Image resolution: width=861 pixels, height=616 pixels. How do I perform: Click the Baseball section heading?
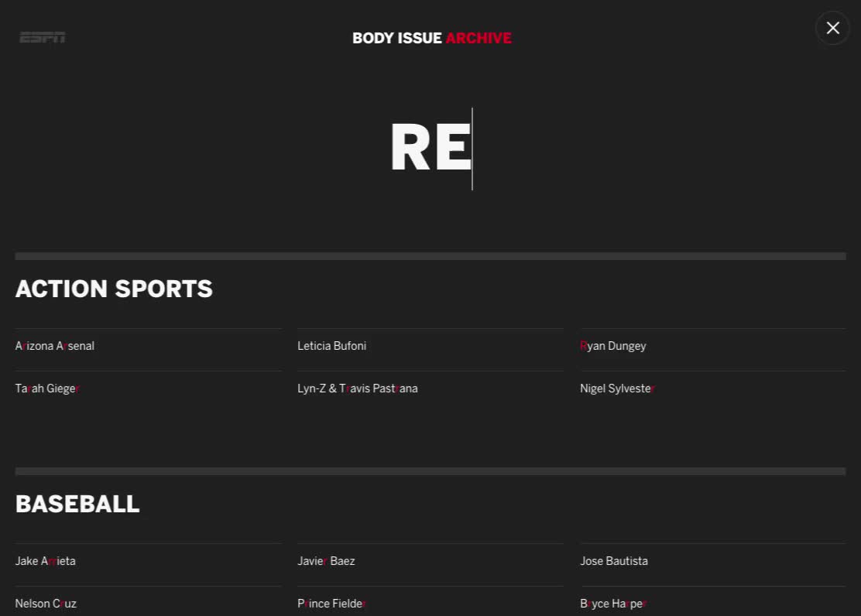[77, 504]
